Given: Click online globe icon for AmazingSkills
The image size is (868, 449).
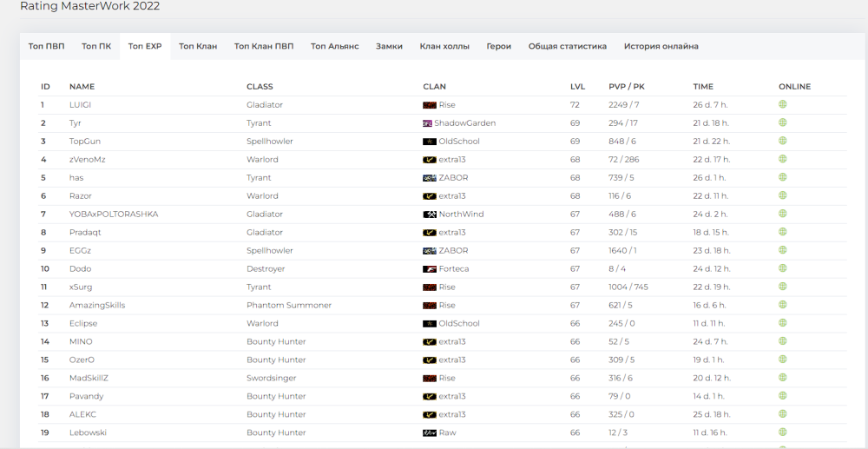Looking at the screenshot, I should pyautogui.click(x=783, y=305).
